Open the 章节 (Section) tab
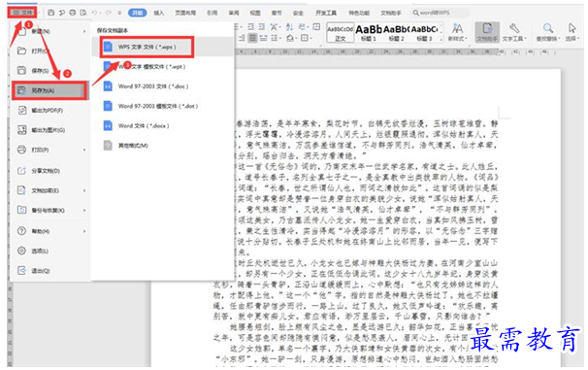This screenshot has height=370, width=588. 277,13
